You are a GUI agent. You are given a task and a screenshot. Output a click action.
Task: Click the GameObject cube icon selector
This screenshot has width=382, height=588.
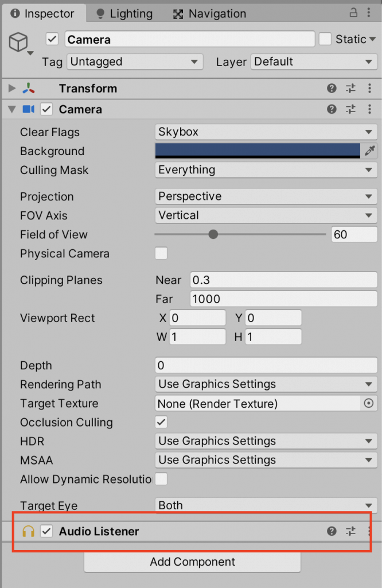pyautogui.click(x=18, y=43)
